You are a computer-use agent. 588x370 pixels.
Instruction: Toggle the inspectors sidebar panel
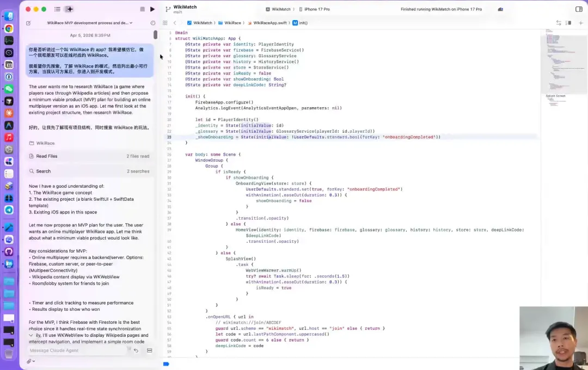point(579,9)
